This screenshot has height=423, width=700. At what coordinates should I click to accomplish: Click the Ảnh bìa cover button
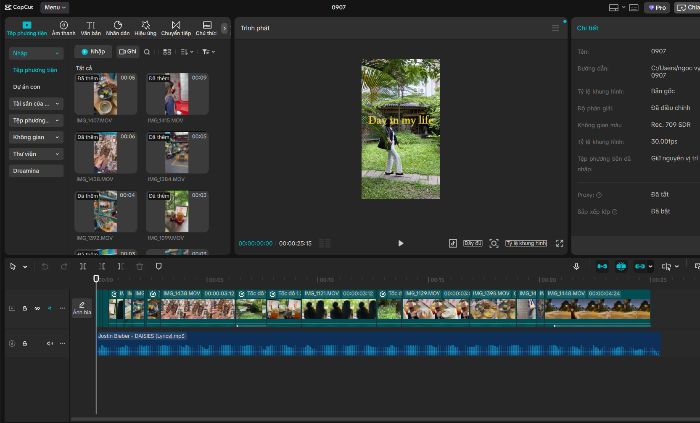tap(82, 308)
